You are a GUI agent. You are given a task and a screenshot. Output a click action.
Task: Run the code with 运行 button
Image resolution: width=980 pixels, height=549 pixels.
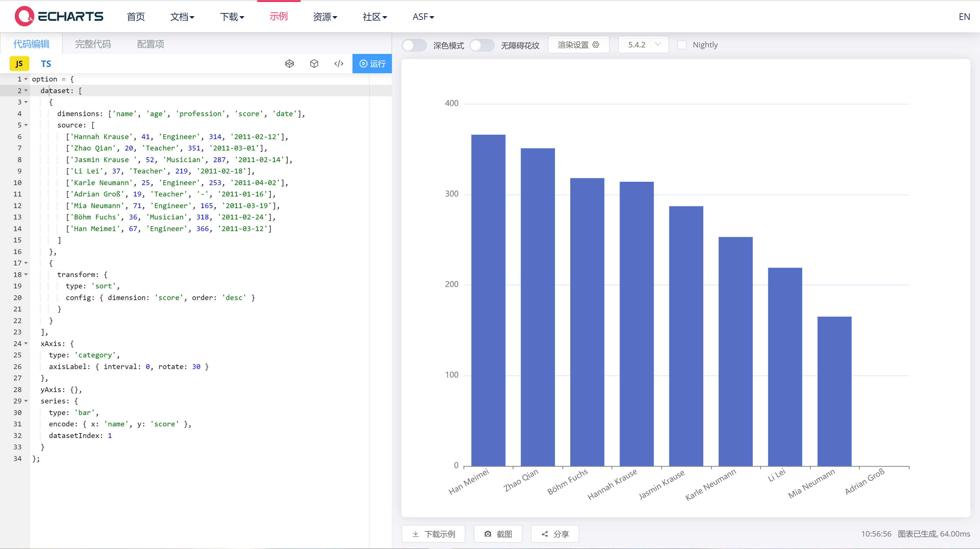pos(372,64)
